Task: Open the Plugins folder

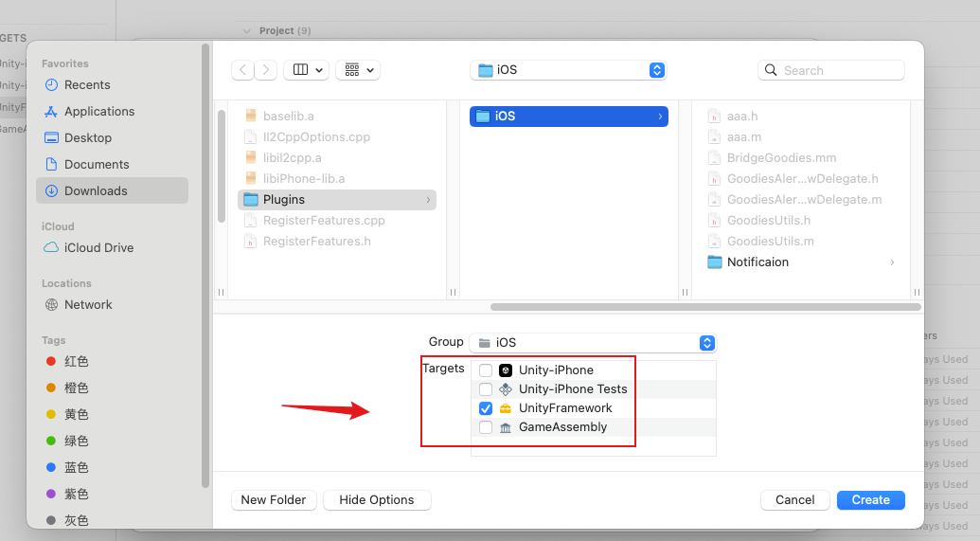Action: [x=337, y=200]
